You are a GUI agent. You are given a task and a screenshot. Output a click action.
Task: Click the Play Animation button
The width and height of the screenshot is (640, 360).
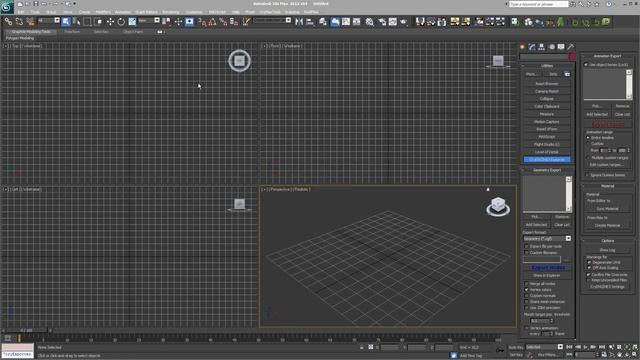click(585, 347)
